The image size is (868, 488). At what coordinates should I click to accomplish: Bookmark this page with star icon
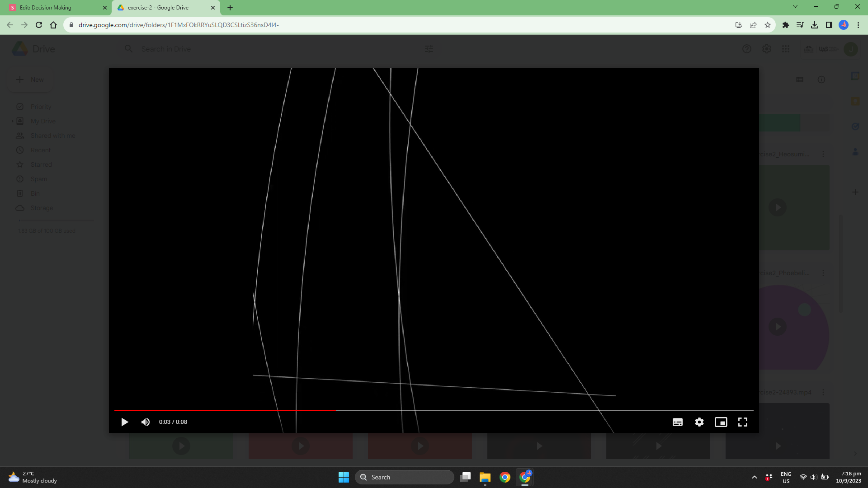coord(768,25)
